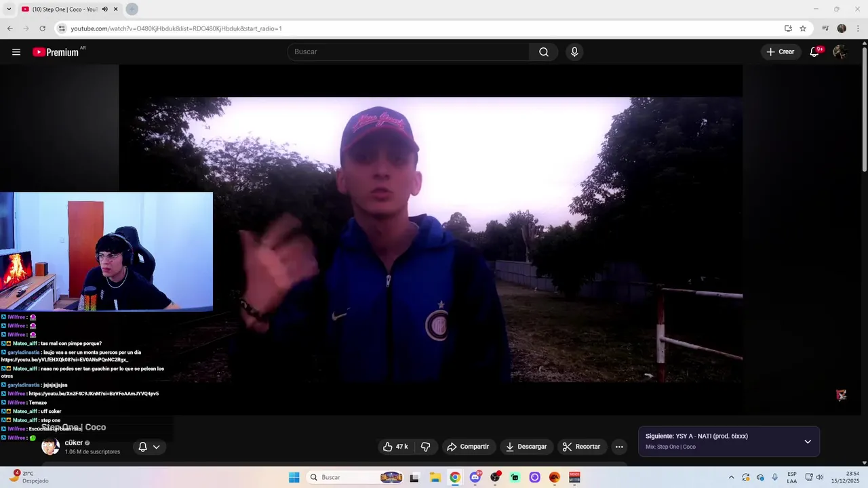This screenshot has width=868, height=488.
Task: Select the youtube.com URL address bar
Action: point(176,28)
